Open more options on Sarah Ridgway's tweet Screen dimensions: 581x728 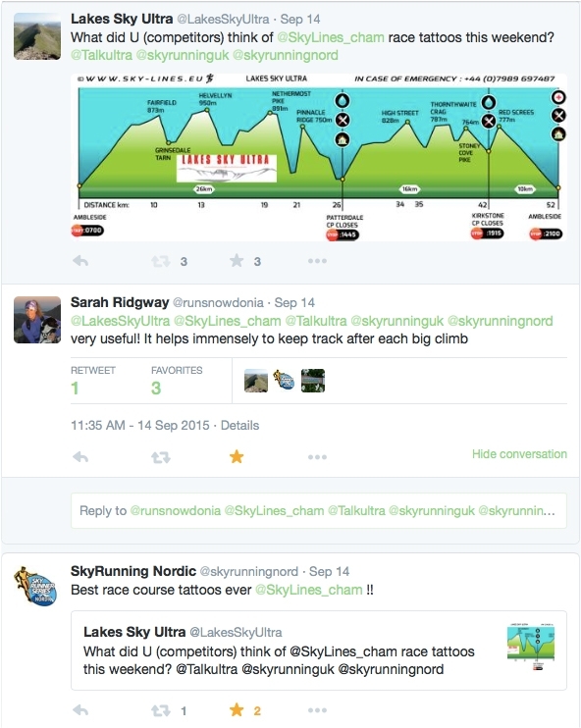(317, 457)
